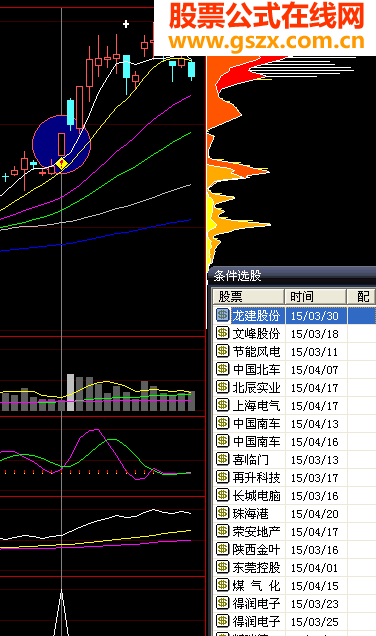The width and height of the screenshot is (376, 636).
Task: Click the 条件选股 panel title bar
Action: (x=292, y=276)
